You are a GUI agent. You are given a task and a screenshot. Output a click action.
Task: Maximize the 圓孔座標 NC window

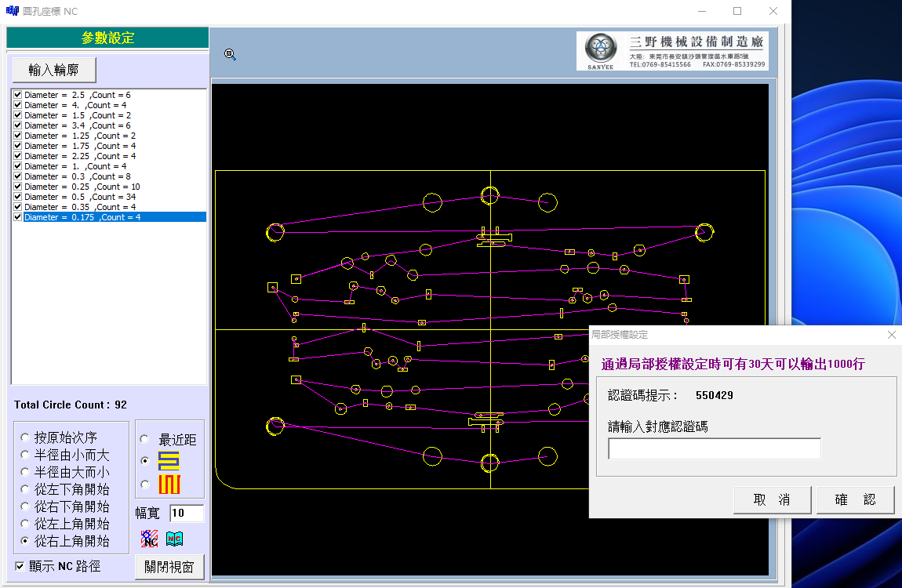coord(737,11)
